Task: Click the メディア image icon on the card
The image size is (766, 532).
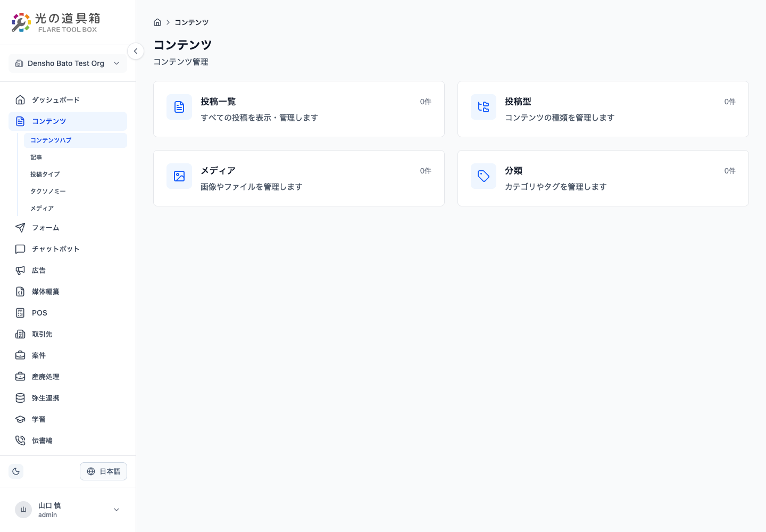Action: [179, 176]
